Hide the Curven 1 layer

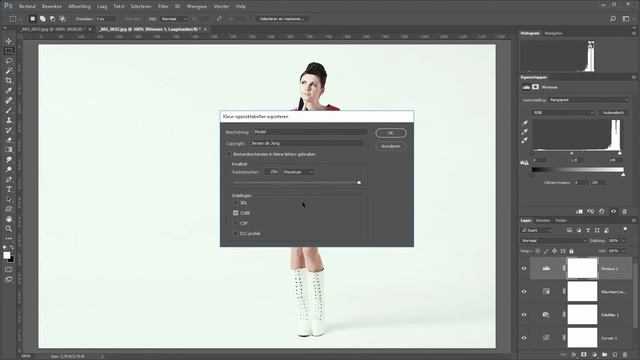(524, 338)
